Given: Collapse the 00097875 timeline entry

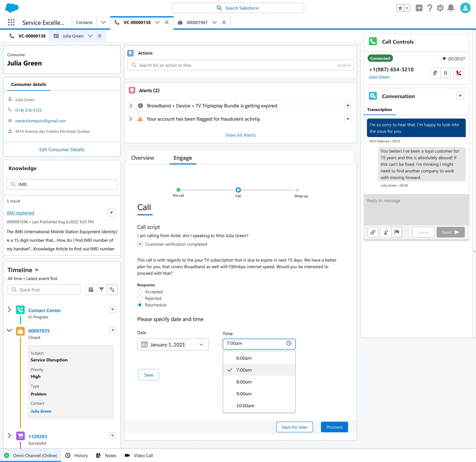Looking at the screenshot, I should (9, 330).
